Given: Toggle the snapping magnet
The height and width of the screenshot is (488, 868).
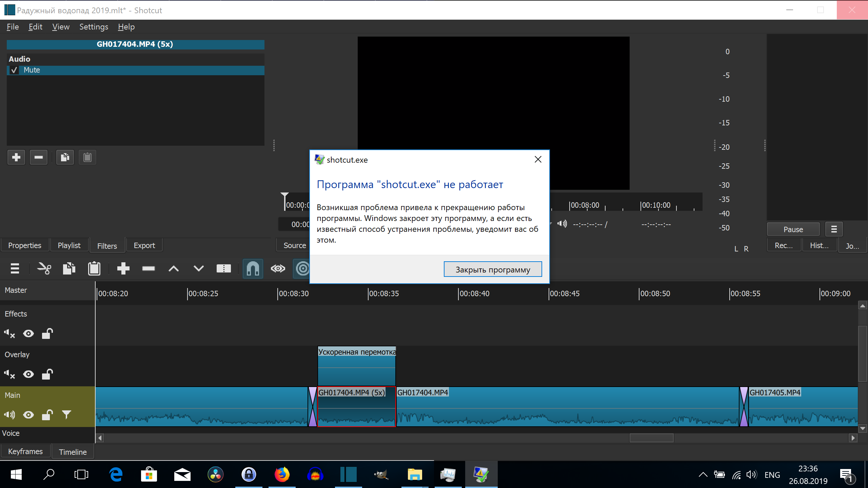Looking at the screenshot, I should pos(253,268).
